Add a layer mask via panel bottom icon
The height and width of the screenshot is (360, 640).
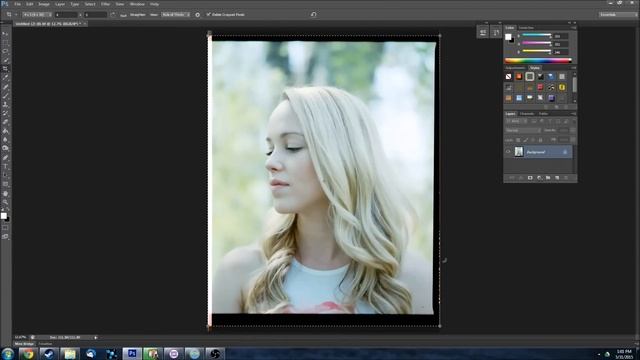pyautogui.click(x=530, y=178)
